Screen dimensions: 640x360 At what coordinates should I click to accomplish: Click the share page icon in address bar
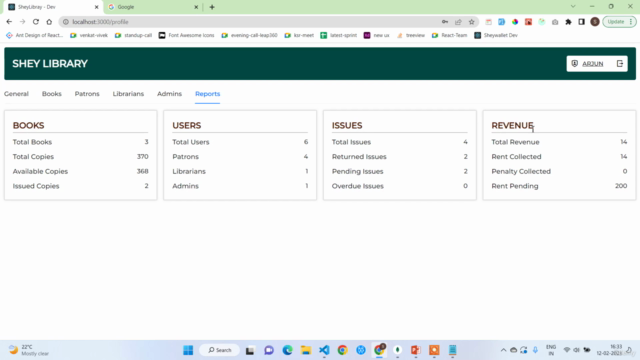pyautogui.click(x=458, y=22)
